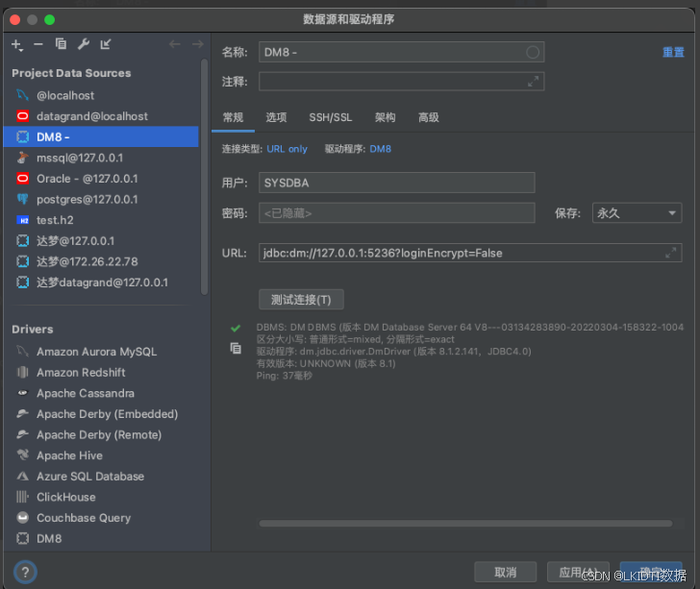Click the remove data source minus icon

tap(38, 44)
